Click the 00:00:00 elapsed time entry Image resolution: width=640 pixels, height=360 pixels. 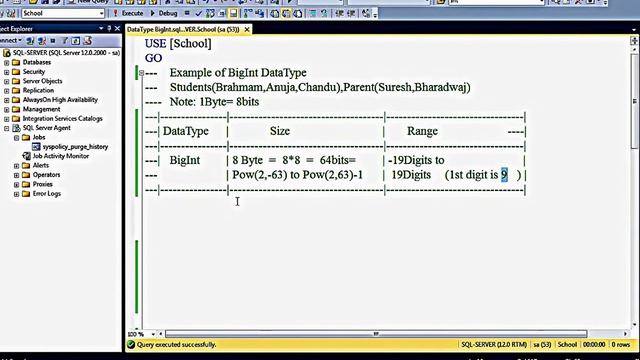(x=594, y=345)
